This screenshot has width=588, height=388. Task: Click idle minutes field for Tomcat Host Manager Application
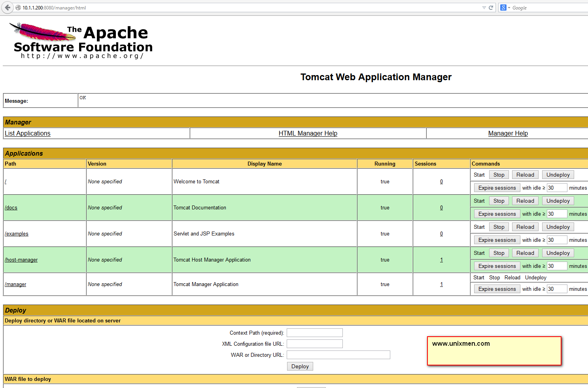click(557, 266)
